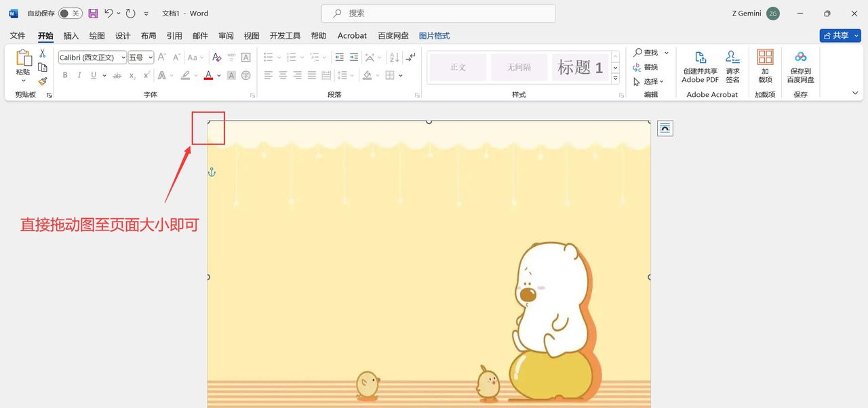Click the italic formatting icon
Viewport: 868px width, 408px height.
click(79, 75)
